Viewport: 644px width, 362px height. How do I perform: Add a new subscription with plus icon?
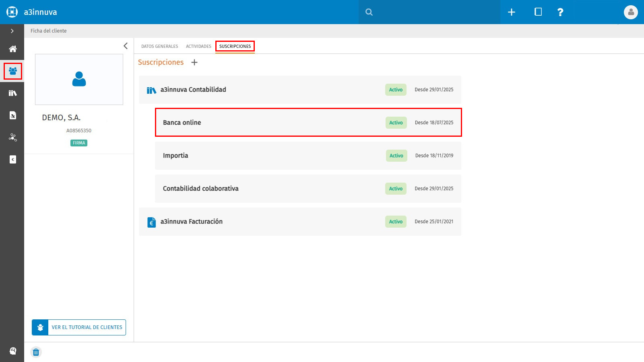pos(194,62)
